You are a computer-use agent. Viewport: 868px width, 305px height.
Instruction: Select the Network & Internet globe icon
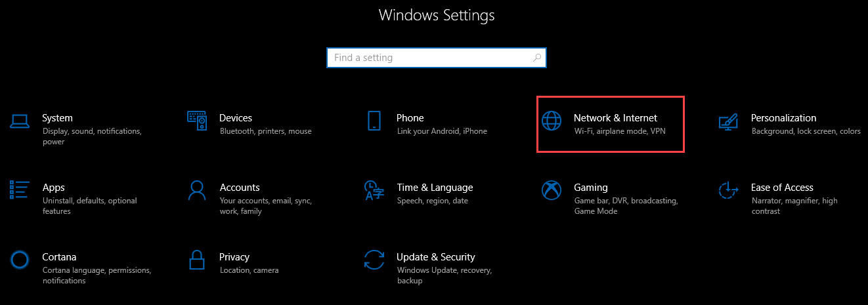[552, 121]
